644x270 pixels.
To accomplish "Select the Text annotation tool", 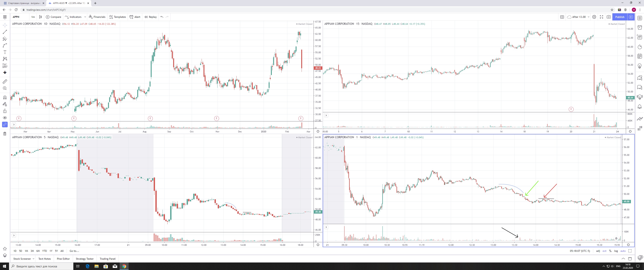I will (x=5, y=52).
